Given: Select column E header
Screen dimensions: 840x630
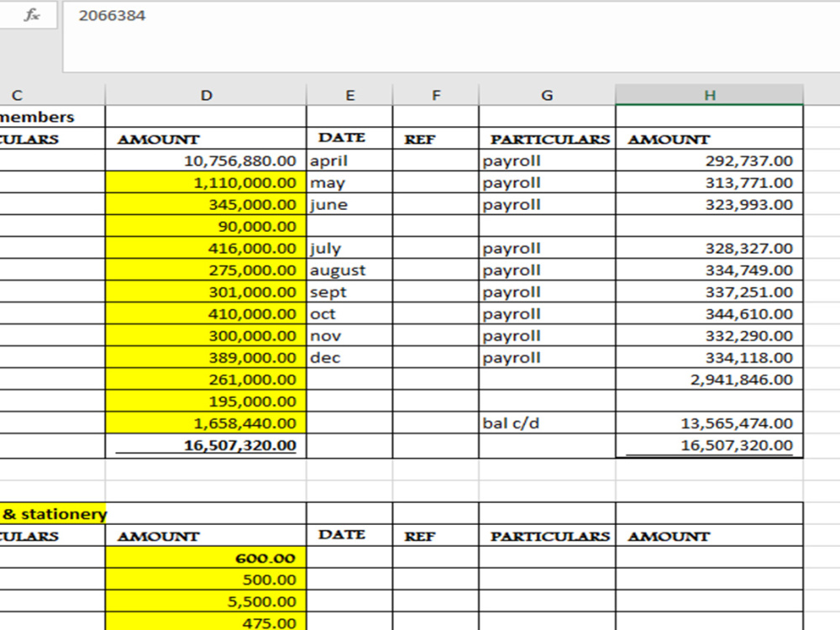Looking at the screenshot, I should (x=349, y=96).
